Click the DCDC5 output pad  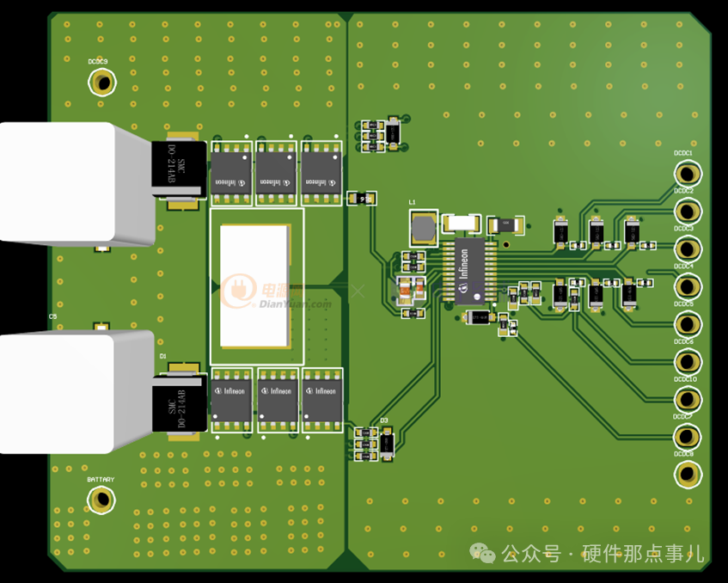point(687,323)
